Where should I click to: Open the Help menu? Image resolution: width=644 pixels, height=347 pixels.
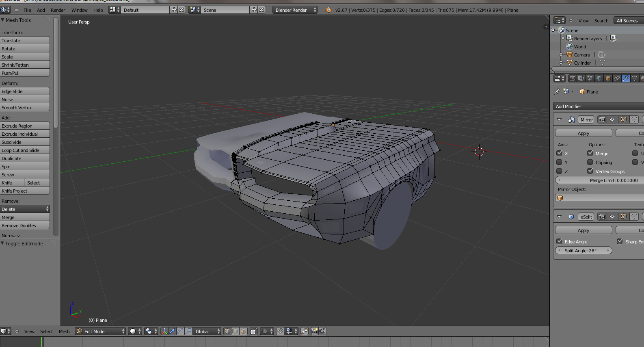point(98,10)
